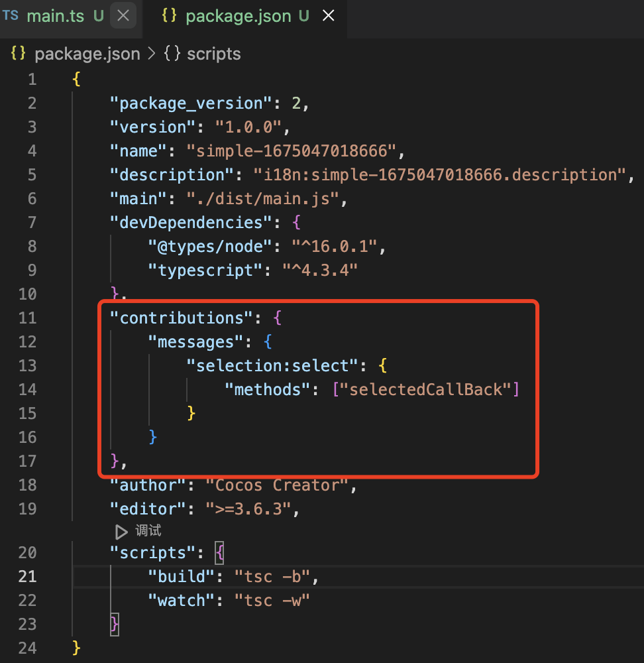Click the "@types/node" key
Screen dimensions: 644x663
tap(210, 247)
